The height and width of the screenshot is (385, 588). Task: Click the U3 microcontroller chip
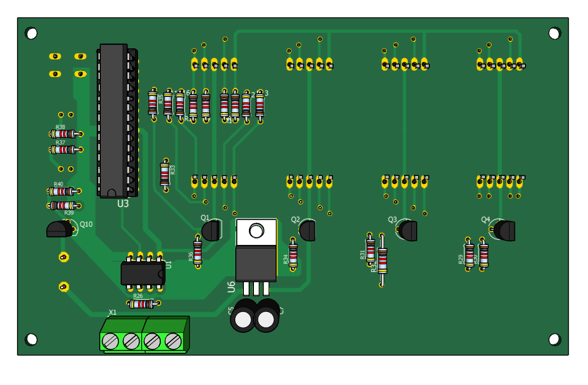(113, 121)
